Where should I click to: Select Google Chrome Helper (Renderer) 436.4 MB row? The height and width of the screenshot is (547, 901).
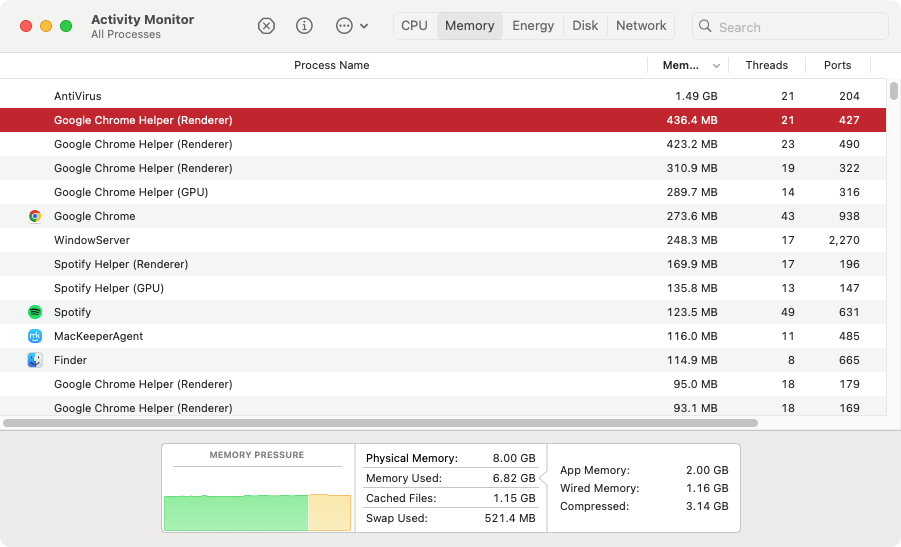[x=442, y=120]
